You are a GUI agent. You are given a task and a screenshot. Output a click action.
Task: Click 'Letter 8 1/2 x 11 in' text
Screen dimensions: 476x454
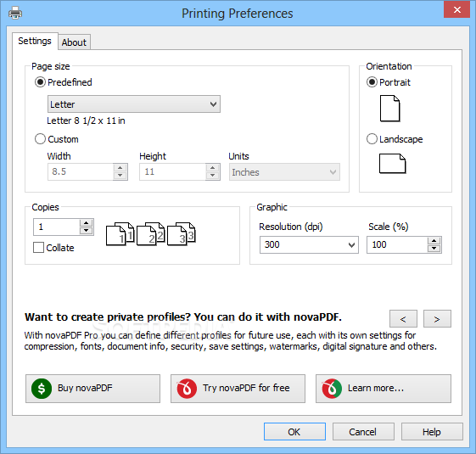[x=86, y=121]
